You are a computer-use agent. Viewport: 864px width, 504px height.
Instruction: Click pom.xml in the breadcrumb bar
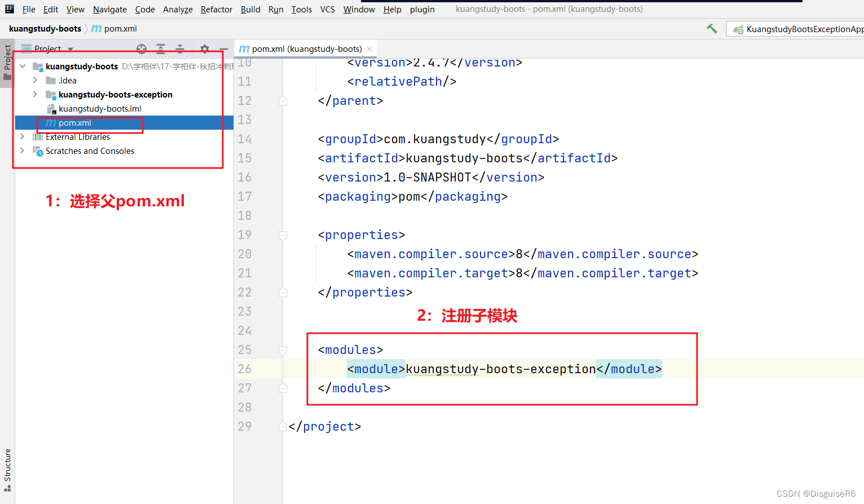coord(114,29)
